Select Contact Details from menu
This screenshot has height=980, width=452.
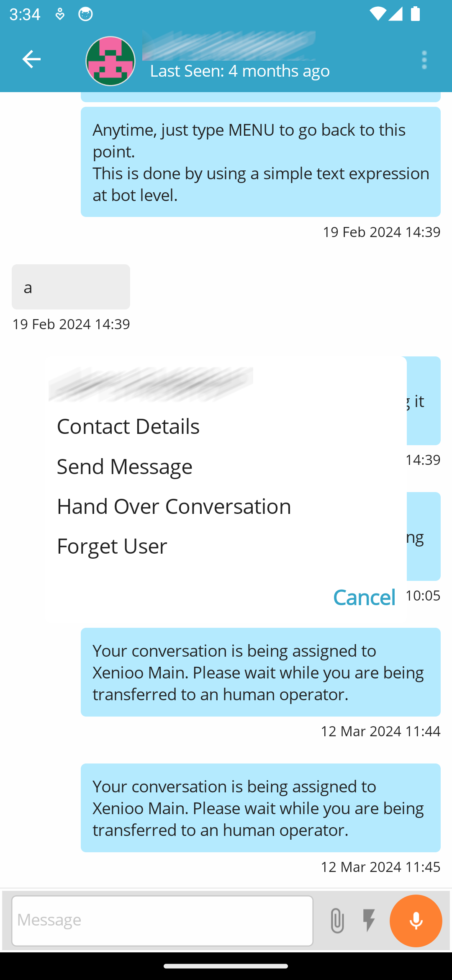tap(128, 426)
